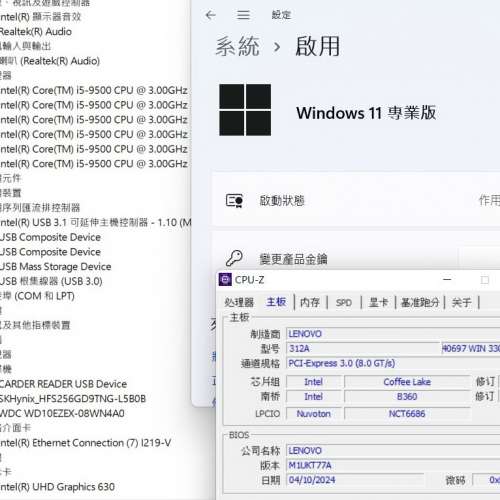The height and width of the screenshot is (500, 500).
Task: Click the B360 southbridge value
Action: click(407, 396)
